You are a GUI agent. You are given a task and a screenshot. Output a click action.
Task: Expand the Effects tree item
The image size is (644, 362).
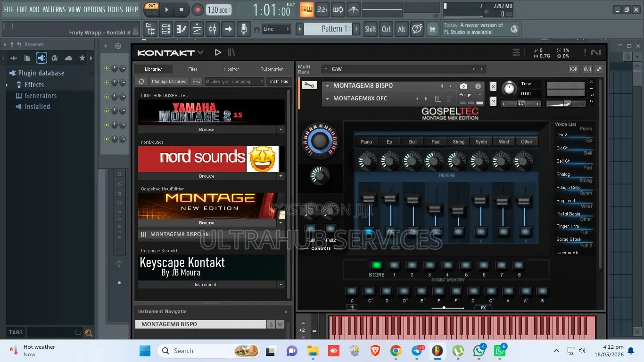[x=7, y=85]
